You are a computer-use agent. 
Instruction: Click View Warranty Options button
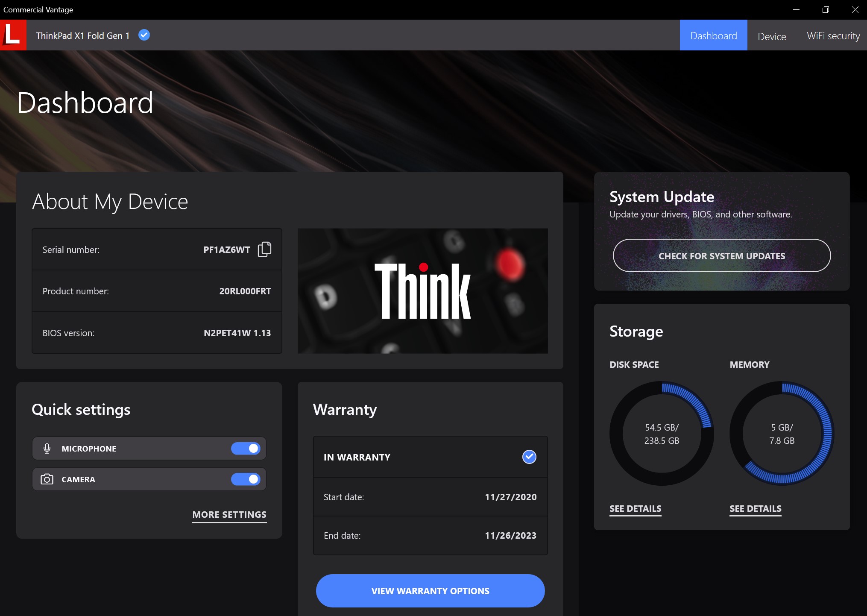[x=430, y=591]
